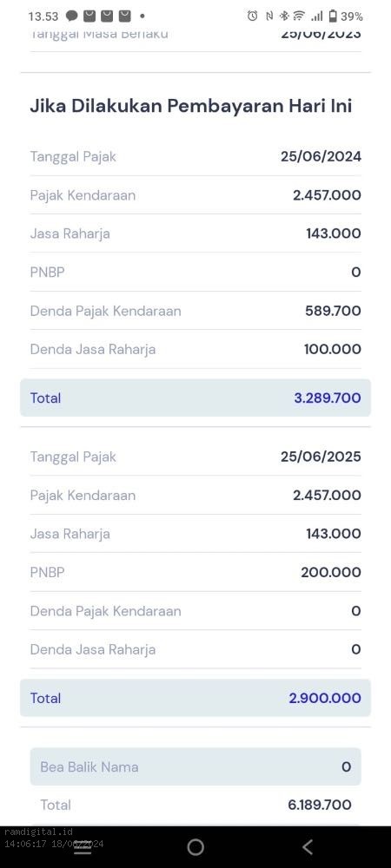Tap the Denda Jasa Raharja 100.000 row
Screen dimensions: 391x868
tap(195, 349)
